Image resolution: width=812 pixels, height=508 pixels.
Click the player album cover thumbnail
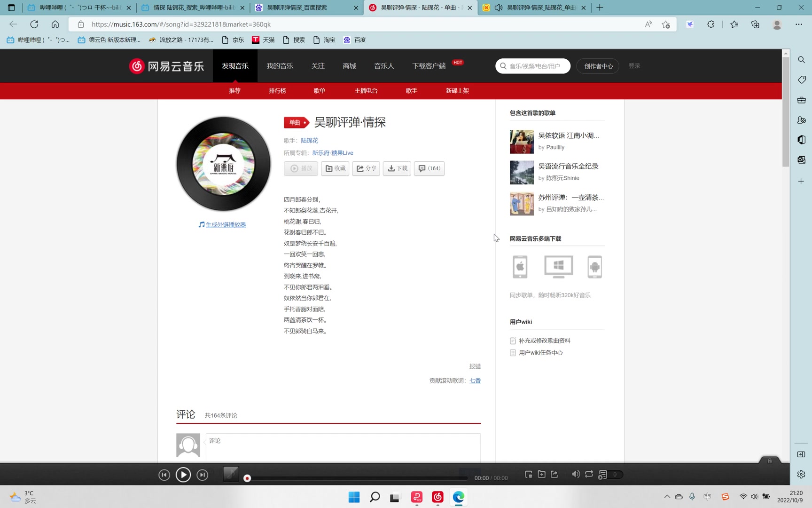click(x=231, y=474)
